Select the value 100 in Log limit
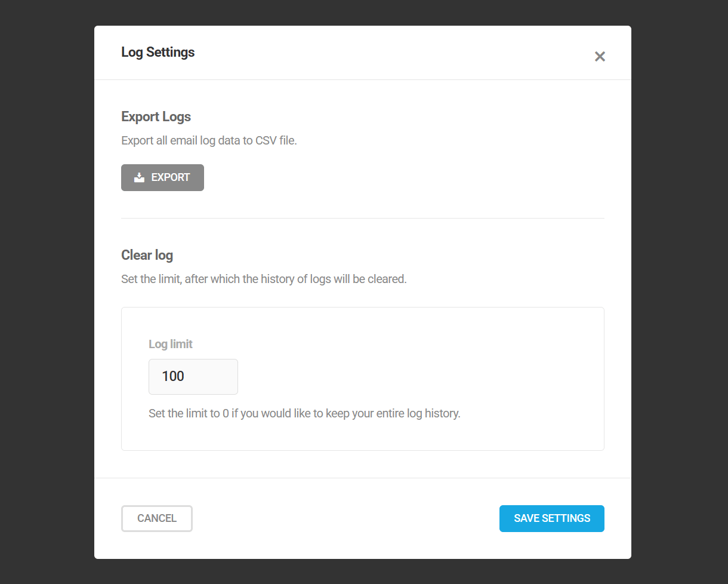 click(172, 376)
